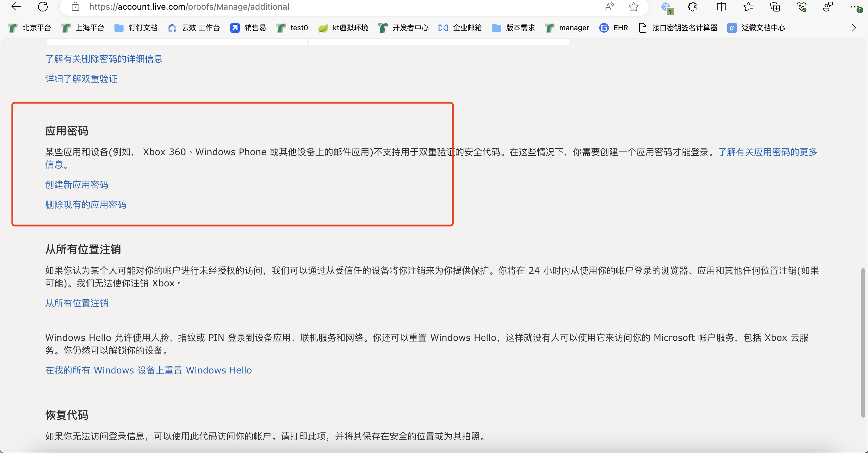
Task: Open browser essentials heart icon
Action: pyautogui.click(x=801, y=6)
